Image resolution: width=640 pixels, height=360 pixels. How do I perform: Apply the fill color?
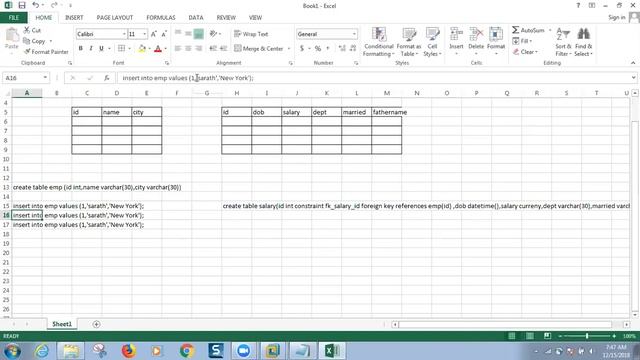pyautogui.click(x=142, y=49)
